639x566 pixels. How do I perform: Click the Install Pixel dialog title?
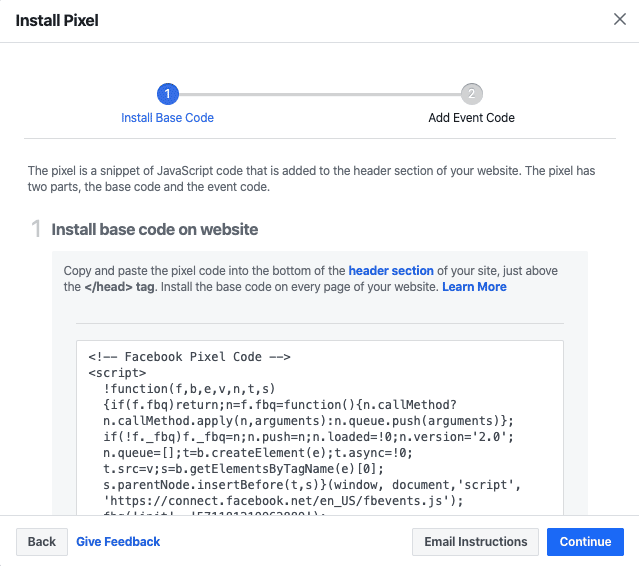tap(57, 20)
